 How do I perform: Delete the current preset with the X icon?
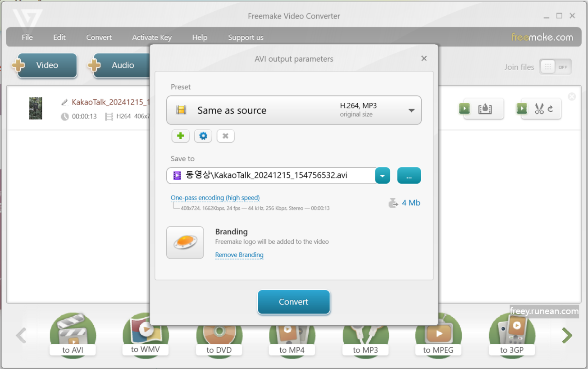tap(225, 136)
